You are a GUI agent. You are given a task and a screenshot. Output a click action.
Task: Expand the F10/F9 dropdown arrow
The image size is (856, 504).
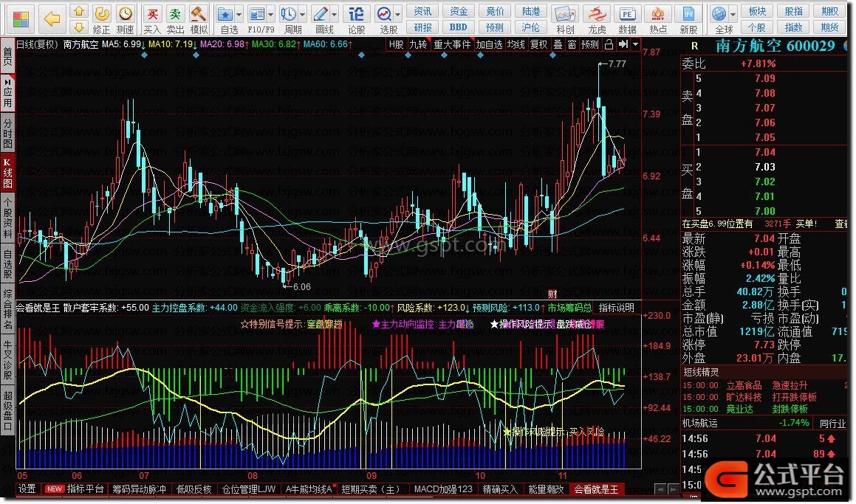pos(271,15)
